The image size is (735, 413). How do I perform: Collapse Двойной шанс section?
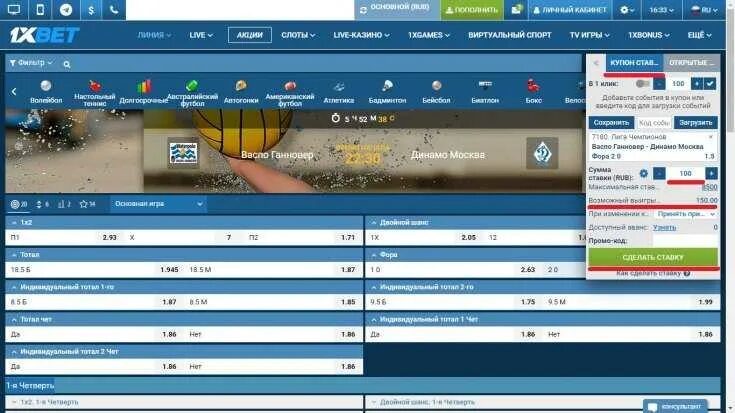(x=474, y=222)
